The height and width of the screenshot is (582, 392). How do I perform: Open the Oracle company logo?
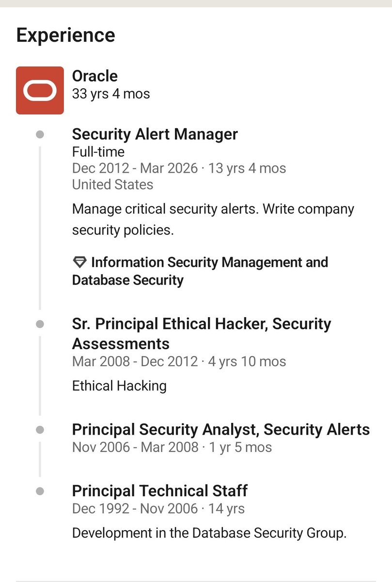tap(40, 90)
